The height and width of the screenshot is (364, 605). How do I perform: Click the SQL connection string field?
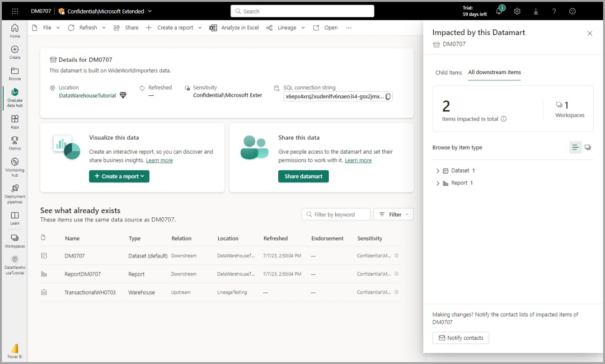click(338, 97)
